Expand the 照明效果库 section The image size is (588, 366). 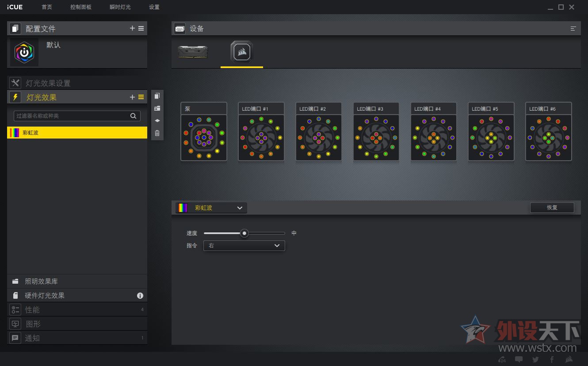coord(77,281)
